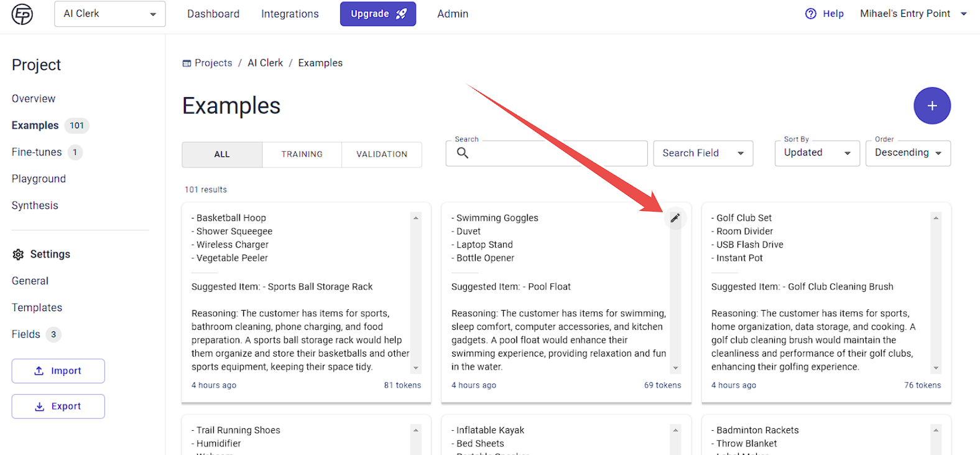Open the Sort By Updated dropdown

(817, 153)
